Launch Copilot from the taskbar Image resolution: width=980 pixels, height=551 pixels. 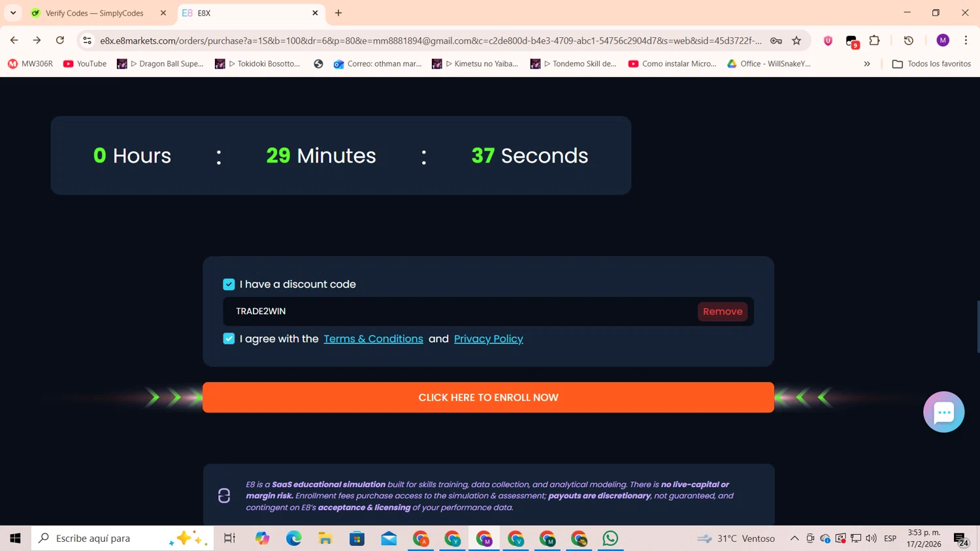(x=262, y=539)
